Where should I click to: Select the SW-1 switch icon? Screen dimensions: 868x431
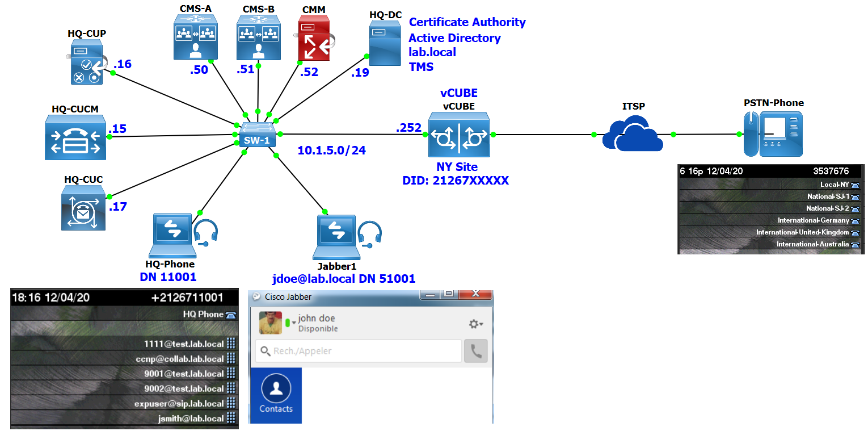coord(258,136)
